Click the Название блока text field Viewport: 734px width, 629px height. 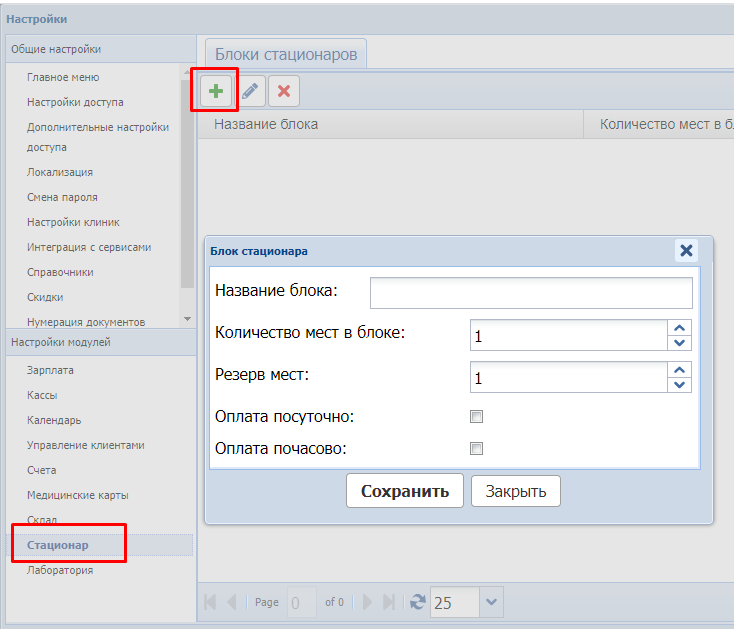click(x=531, y=293)
